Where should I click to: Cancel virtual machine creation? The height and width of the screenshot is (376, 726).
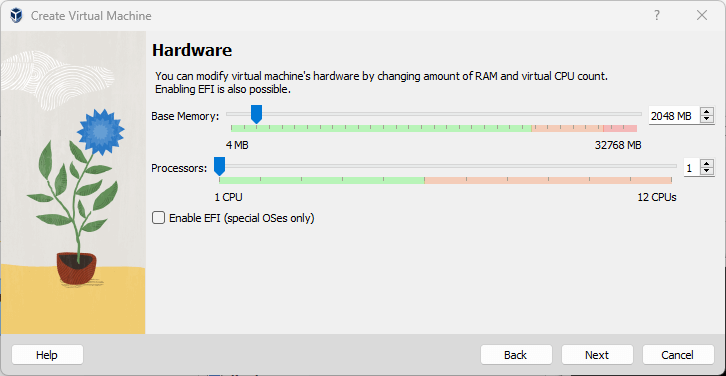(678, 355)
